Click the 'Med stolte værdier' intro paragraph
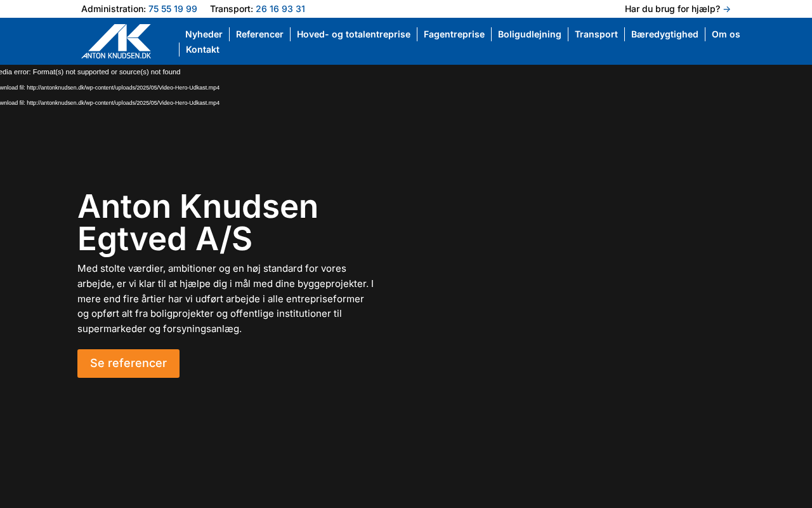Image resolution: width=812 pixels, height=508 pixels. [226, 298]
